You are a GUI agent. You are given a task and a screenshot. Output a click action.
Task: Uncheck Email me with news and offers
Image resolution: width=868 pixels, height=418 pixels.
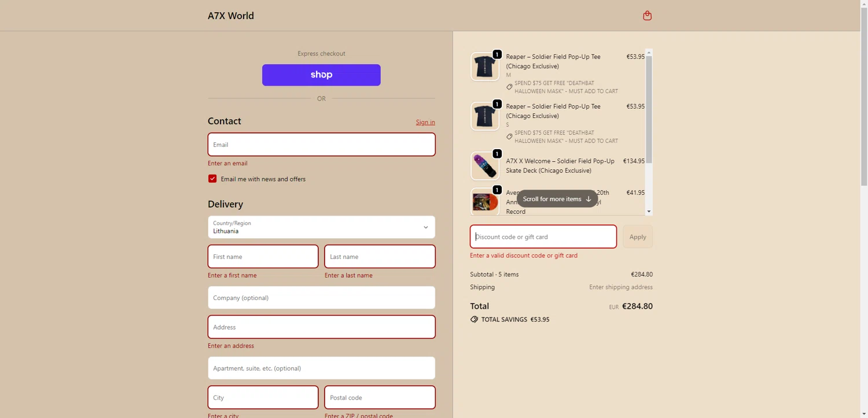212,179
